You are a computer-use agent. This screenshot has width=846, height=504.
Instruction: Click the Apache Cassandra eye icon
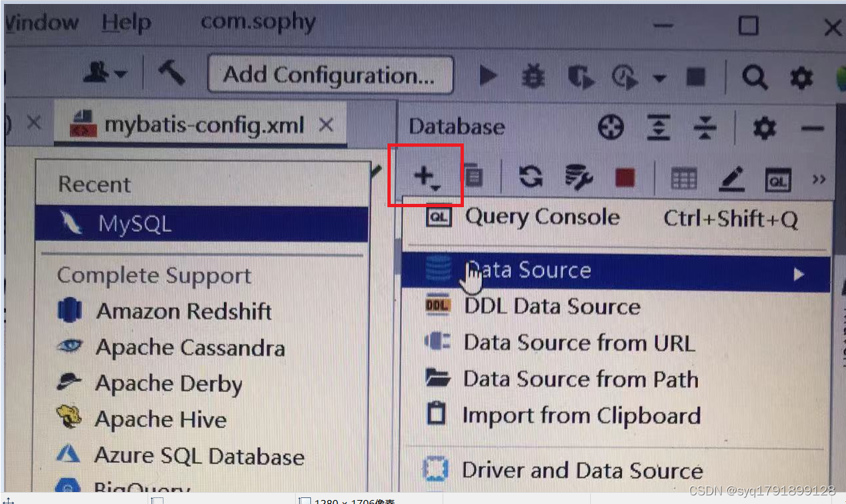coord(69,345)
